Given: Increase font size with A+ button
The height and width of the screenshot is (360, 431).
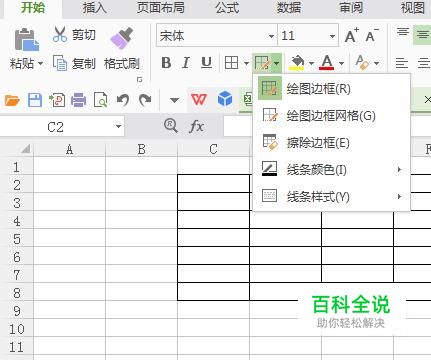Looking at the screenshot, I should [x=351, y=35].
